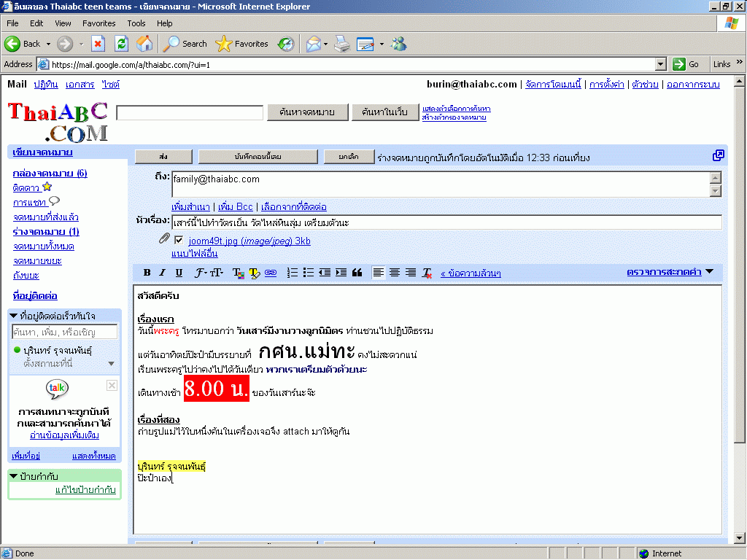747x560 pixels.
Task: Refresh the page with IE's Refresh button
Action: (x=121, y=44)
